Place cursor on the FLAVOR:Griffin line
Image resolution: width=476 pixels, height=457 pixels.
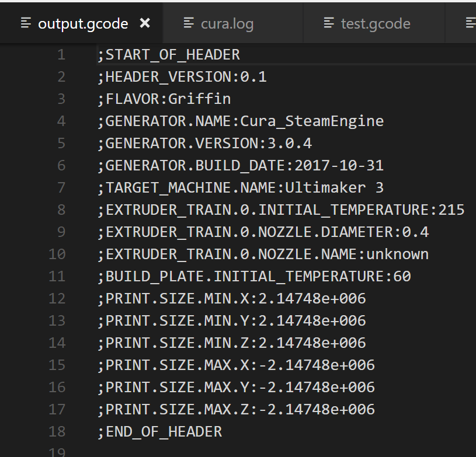pyautogui.click(x=164, y=99)
